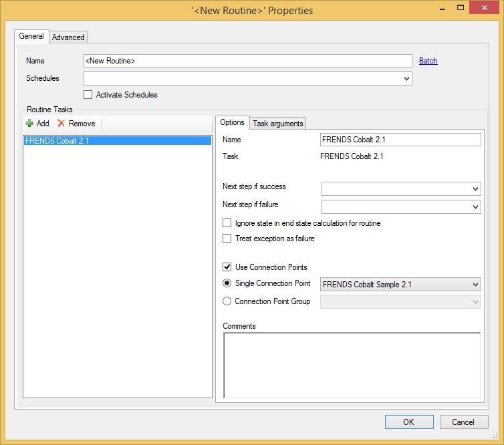Close the Properties dialog
This screenshot has width=504, height=445.
(x=484, y=8)
